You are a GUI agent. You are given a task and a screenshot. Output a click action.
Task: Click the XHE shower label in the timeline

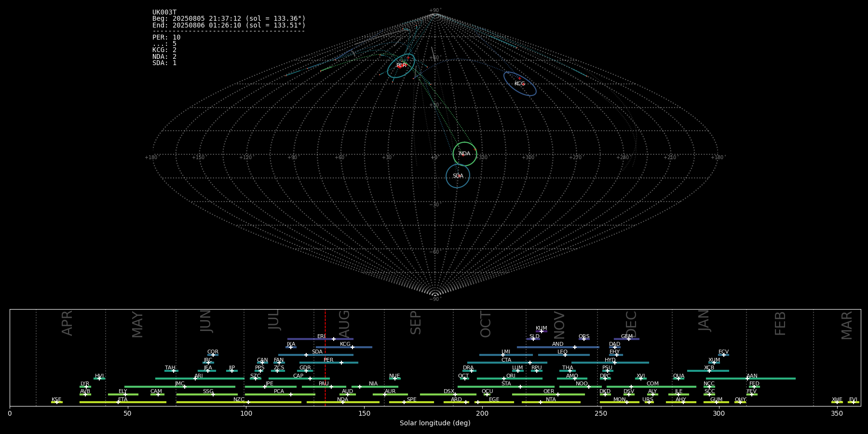click(x=837, y=400)
